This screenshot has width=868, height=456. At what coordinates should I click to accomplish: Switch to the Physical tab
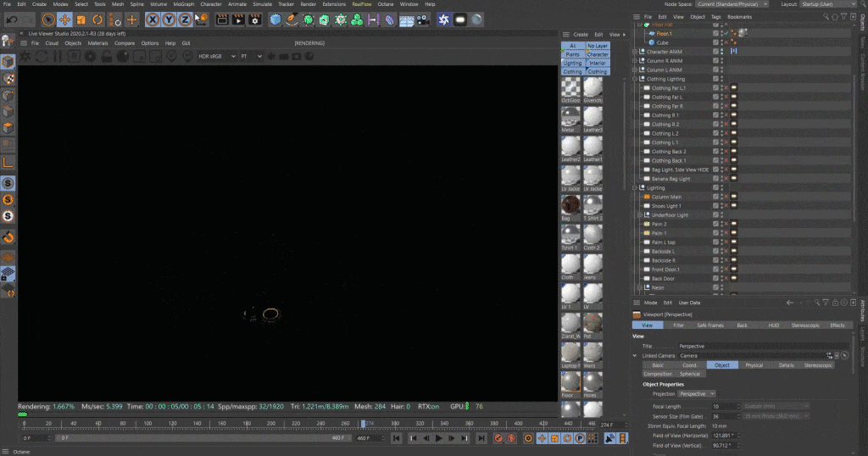pyautogui.click(x=754, y=365)
